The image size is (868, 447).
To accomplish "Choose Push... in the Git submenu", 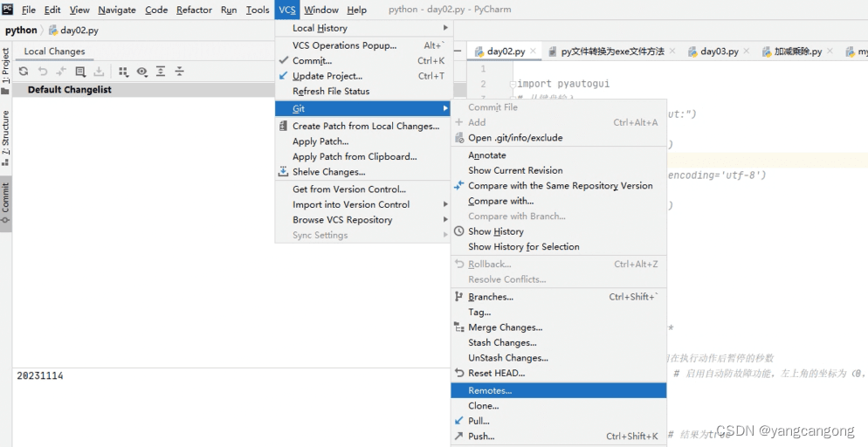I will [559, 436].
